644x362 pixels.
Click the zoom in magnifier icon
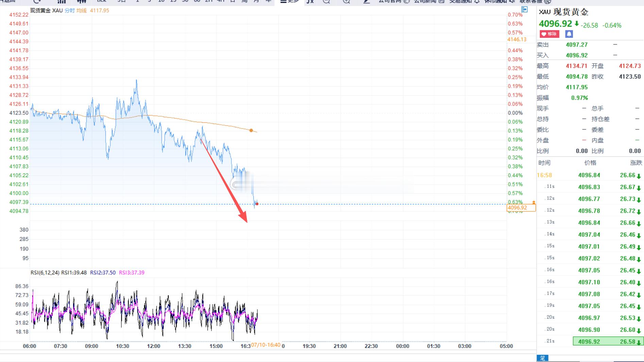[346, 1]
